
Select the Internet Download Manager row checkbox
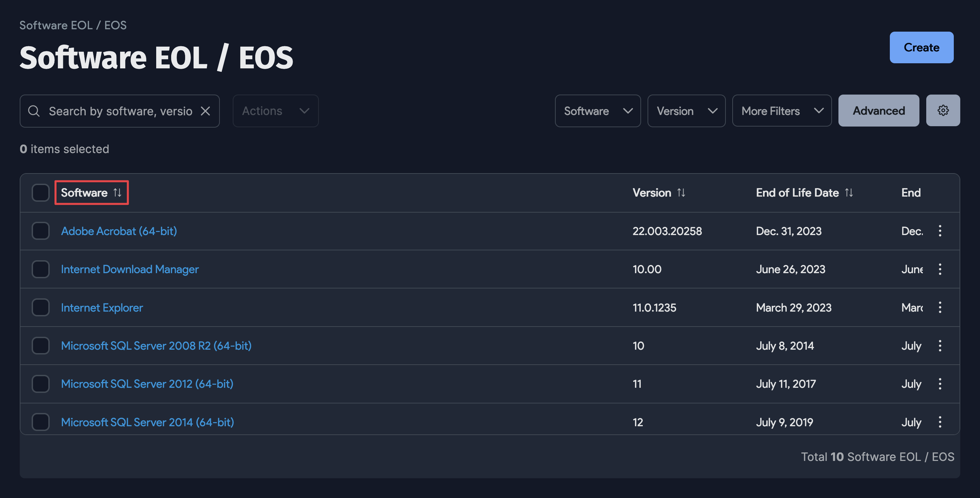[x=40, y=269]
